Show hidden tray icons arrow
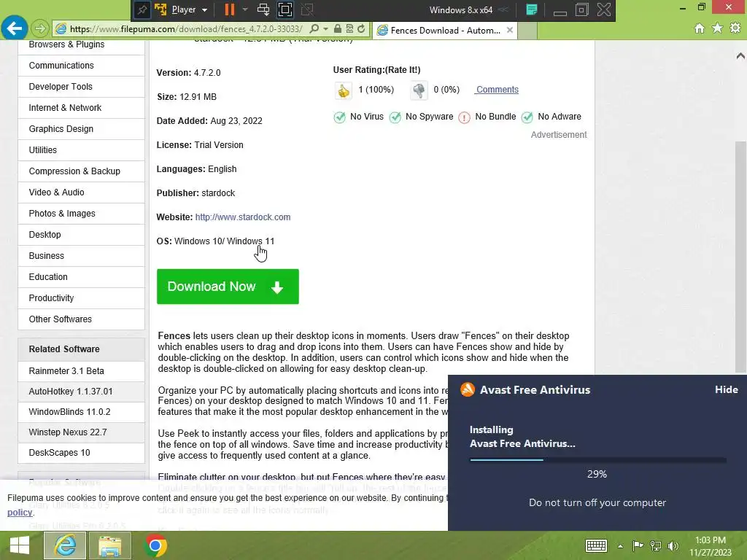This screenshot has height=560, width=747. 620,546
